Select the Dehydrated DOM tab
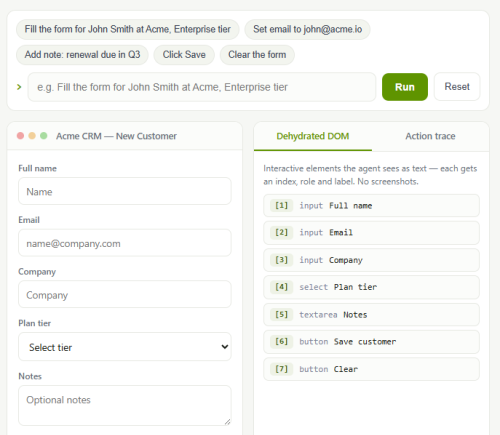500x435 pixels. pos(313,136)
